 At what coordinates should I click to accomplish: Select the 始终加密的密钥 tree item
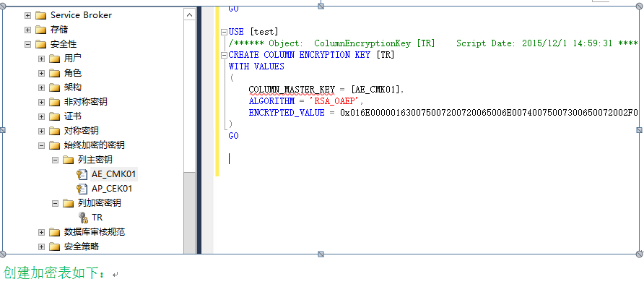point(95,145)
